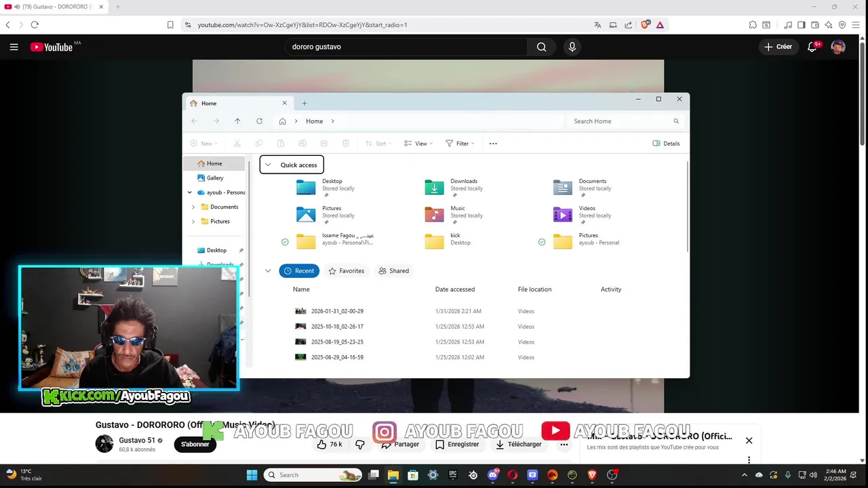
Task: Open YouTube notifications bell
Action: 812,47
